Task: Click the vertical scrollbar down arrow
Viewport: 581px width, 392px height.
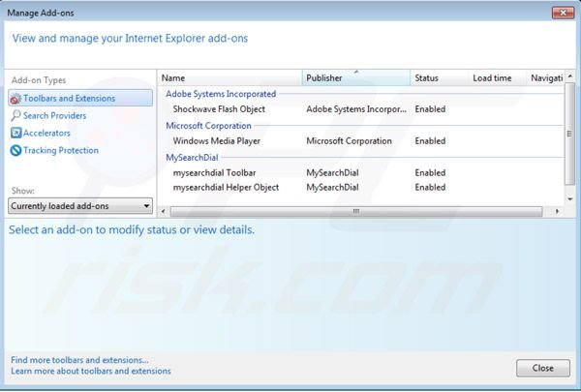Action: click(x=570, y=199)
